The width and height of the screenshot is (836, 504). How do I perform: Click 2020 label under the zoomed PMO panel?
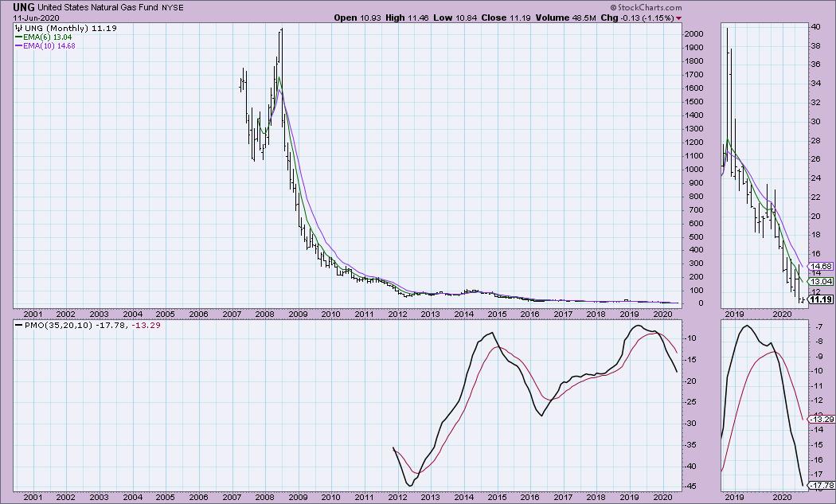tap(782, 497)
